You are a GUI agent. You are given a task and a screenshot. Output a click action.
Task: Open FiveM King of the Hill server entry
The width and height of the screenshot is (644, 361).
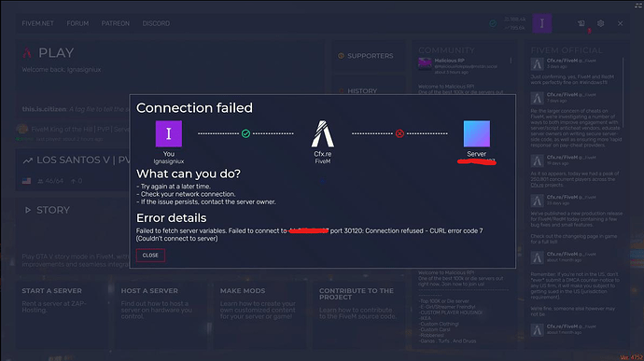pos(73,132)
